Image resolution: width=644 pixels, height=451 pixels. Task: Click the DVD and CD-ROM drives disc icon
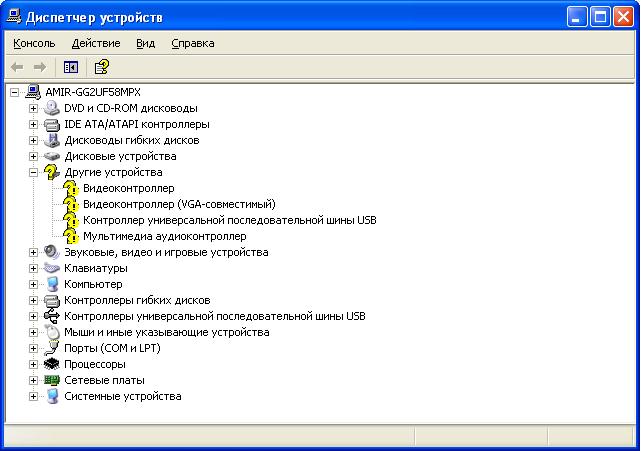(x=52, y=108)
